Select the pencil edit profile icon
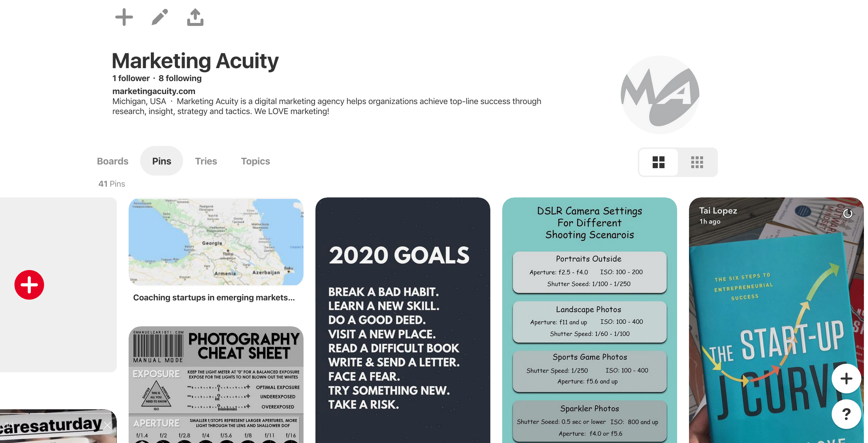The image size is (868, 443). (x=160, y=17)
